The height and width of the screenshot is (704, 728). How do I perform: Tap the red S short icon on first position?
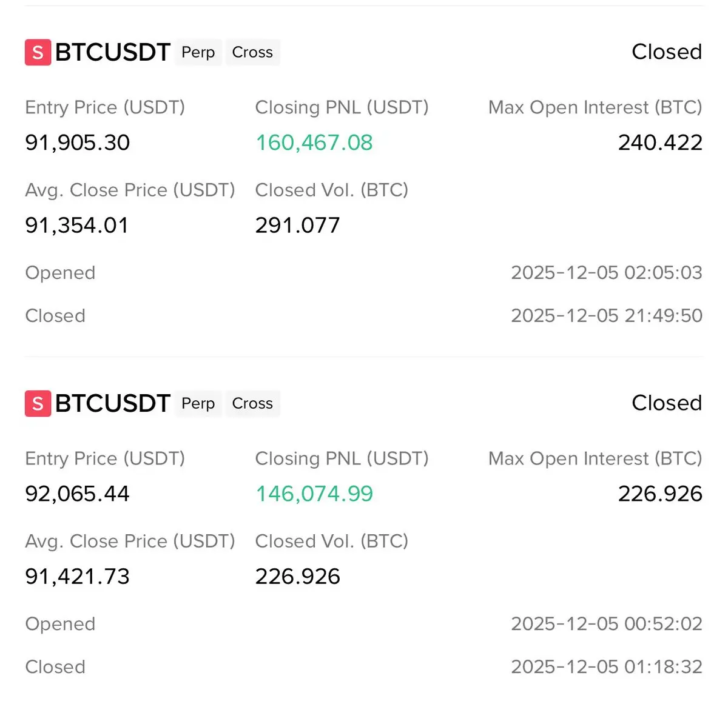(38, 52)
